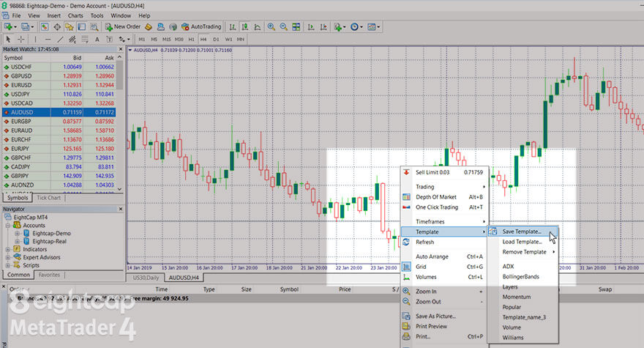Select EURUSD row in Market Watch

(x=59, y=85)
